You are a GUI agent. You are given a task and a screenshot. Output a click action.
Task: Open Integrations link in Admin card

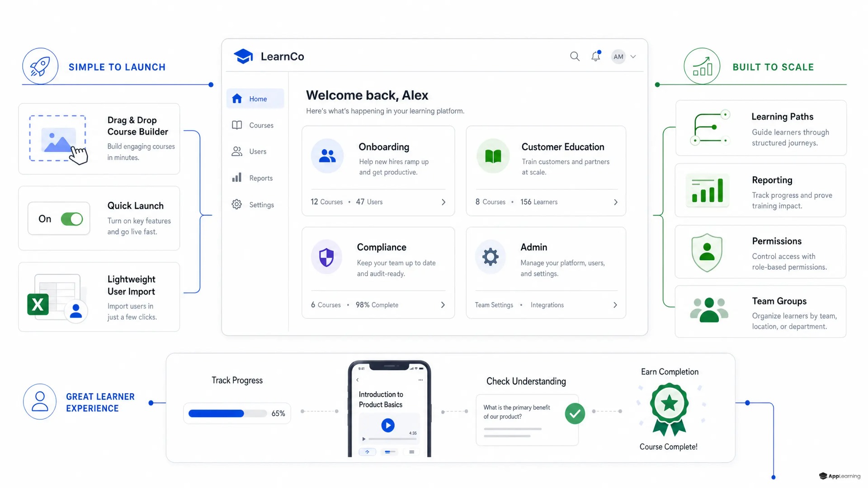pos(547,305)
